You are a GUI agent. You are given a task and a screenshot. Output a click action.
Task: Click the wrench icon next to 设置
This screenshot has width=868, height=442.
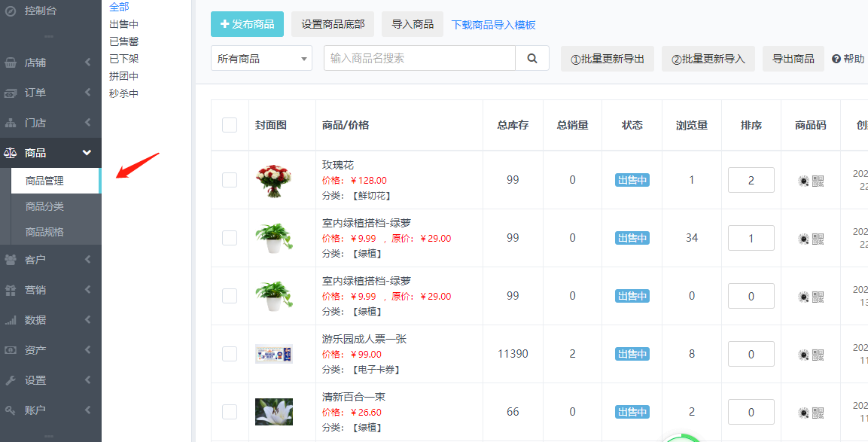point(10,380)
